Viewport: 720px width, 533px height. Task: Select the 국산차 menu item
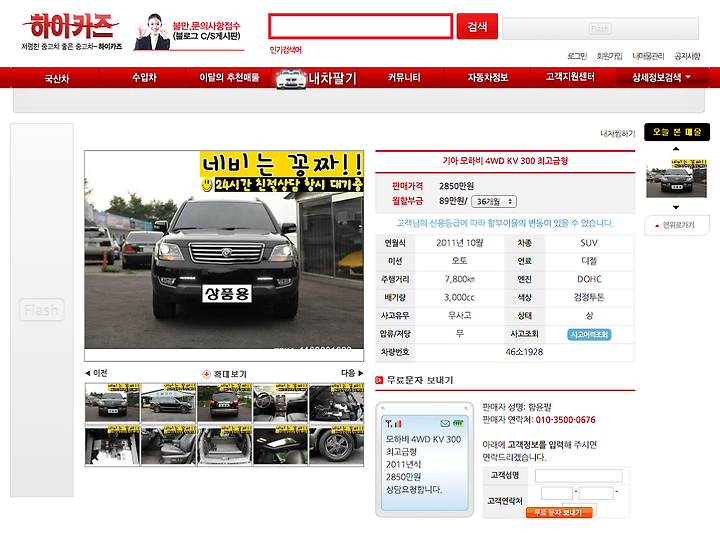click(x=56, y=78)
